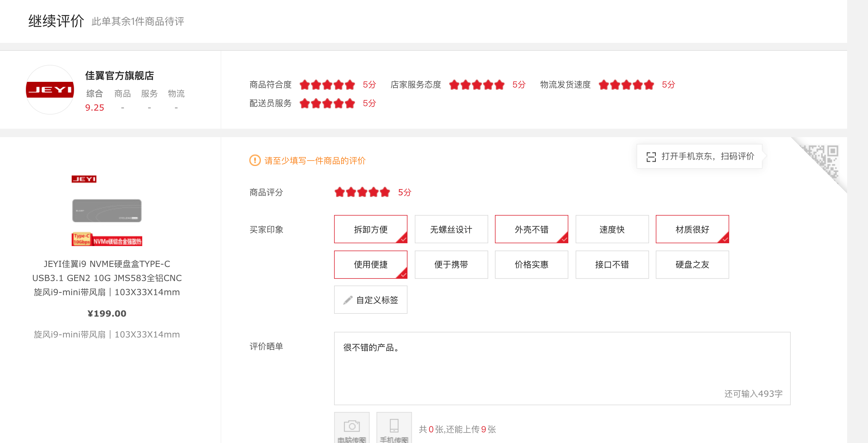Click the camera icon for computer image upload
Viewport: 868px width, 443px height.
click(x=351, y=426)
